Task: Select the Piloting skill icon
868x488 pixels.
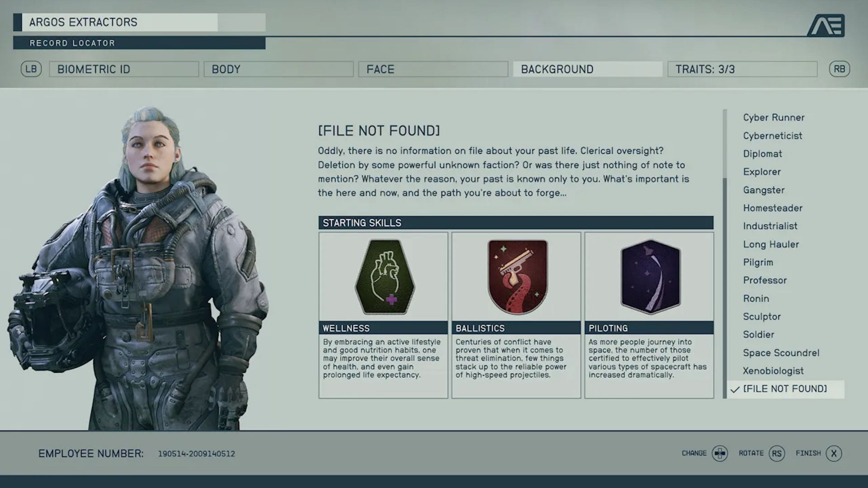Action: (x=649, y=277)
